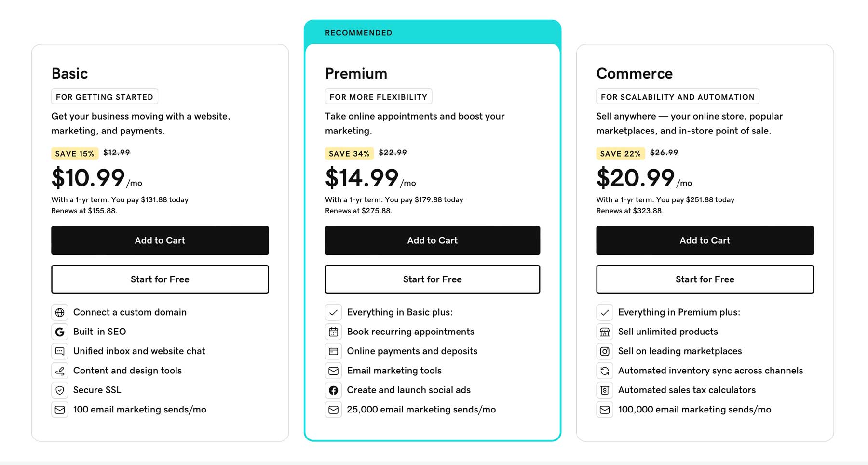
Task: Click the Facebook icon next to social ads
Action: coord(333,390)
